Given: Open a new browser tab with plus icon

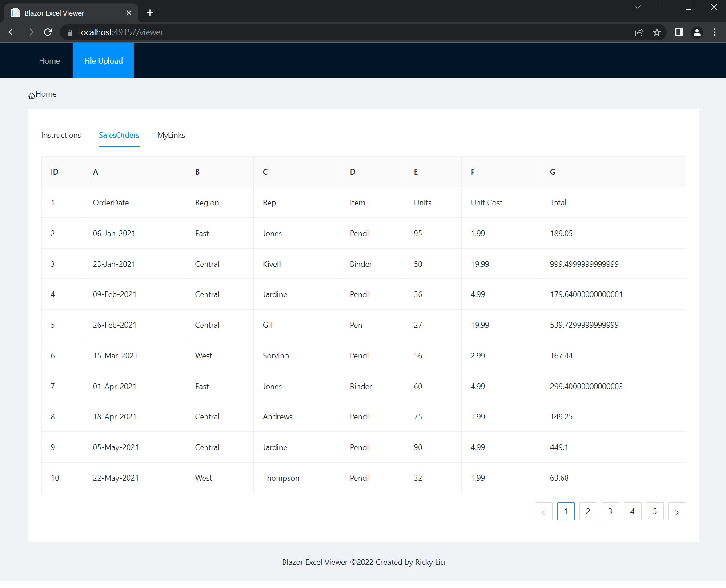Looking at the screenshot, I should 150,13.
